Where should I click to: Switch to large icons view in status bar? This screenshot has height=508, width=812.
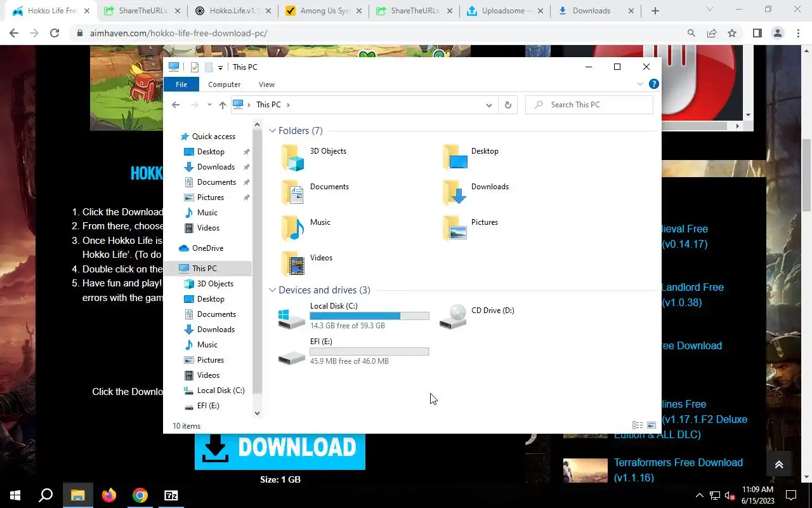point(652,425)
